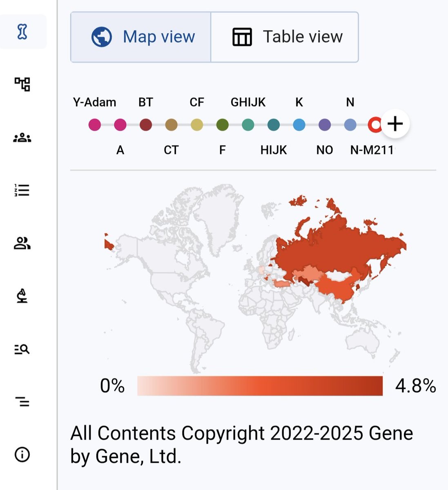Select the N-M211 red ring marker

click(375, 125)
